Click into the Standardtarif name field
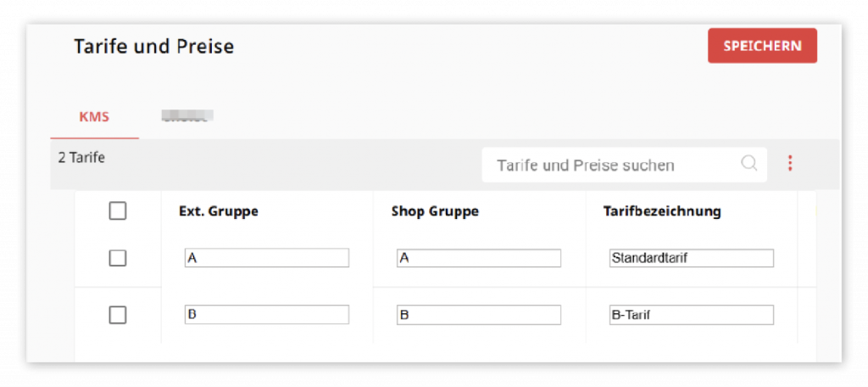This screenshot has width=868, height=387. click(692, 258)
